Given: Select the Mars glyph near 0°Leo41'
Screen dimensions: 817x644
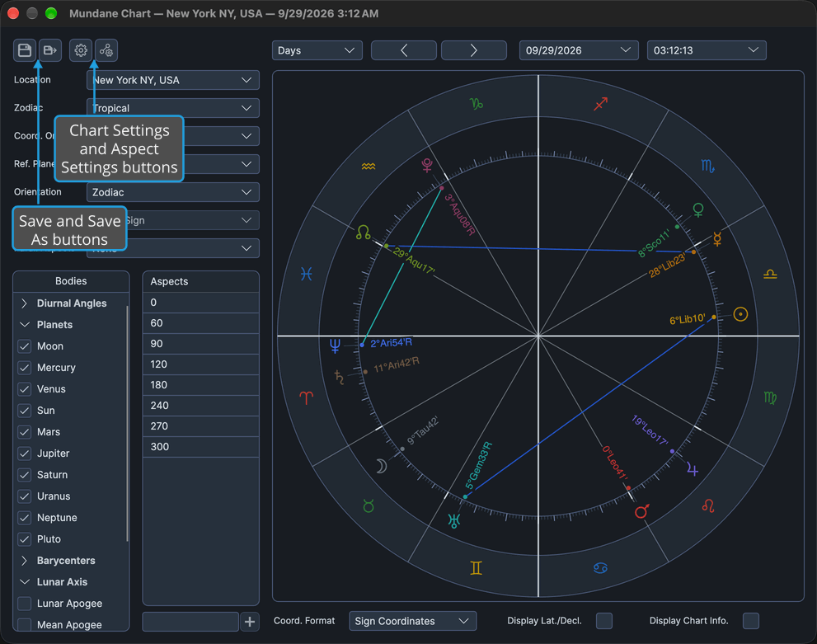Looking at the screenshot, I should point(642,511).
